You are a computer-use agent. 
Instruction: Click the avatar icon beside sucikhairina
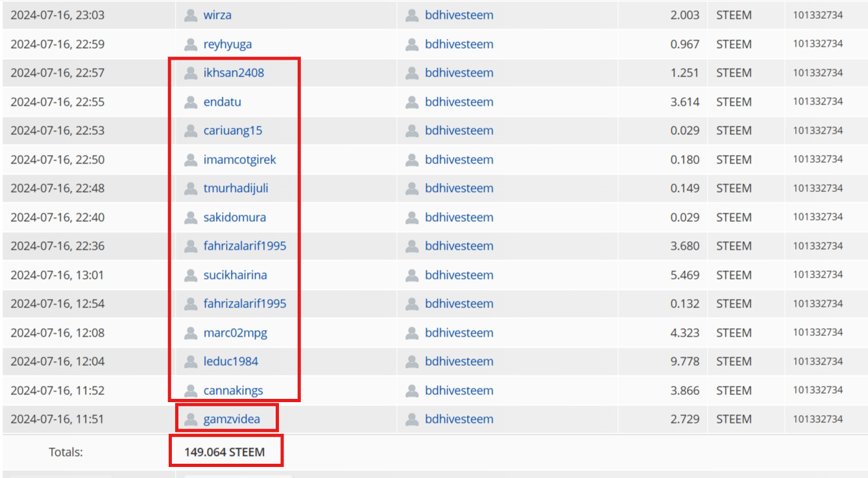[191, 275]
